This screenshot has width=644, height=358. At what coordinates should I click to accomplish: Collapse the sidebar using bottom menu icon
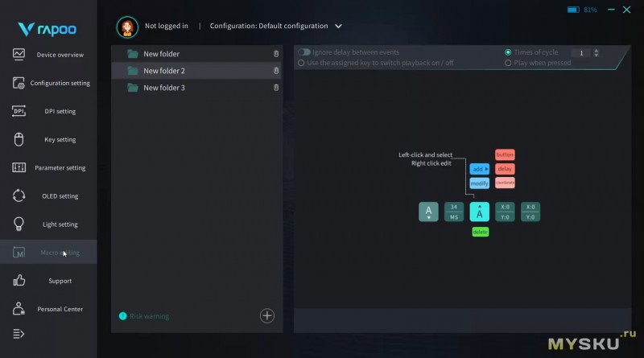tap(19, 333)
